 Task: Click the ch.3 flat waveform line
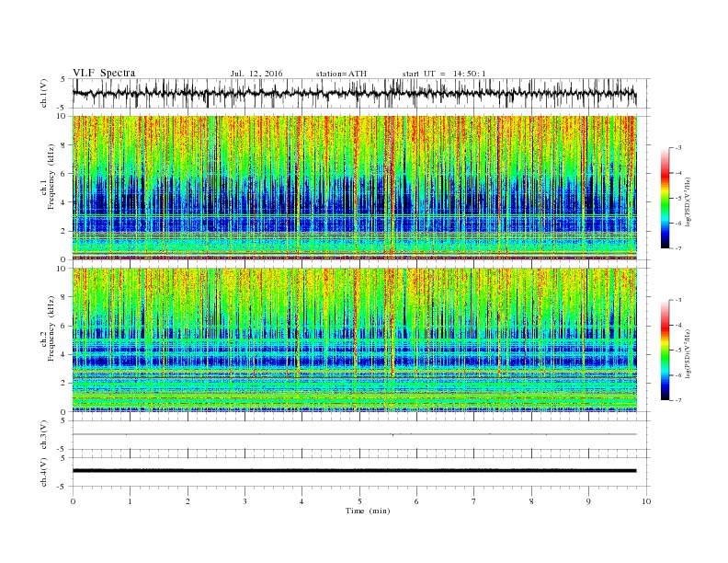pyautogui.click(x=354, y=434)
